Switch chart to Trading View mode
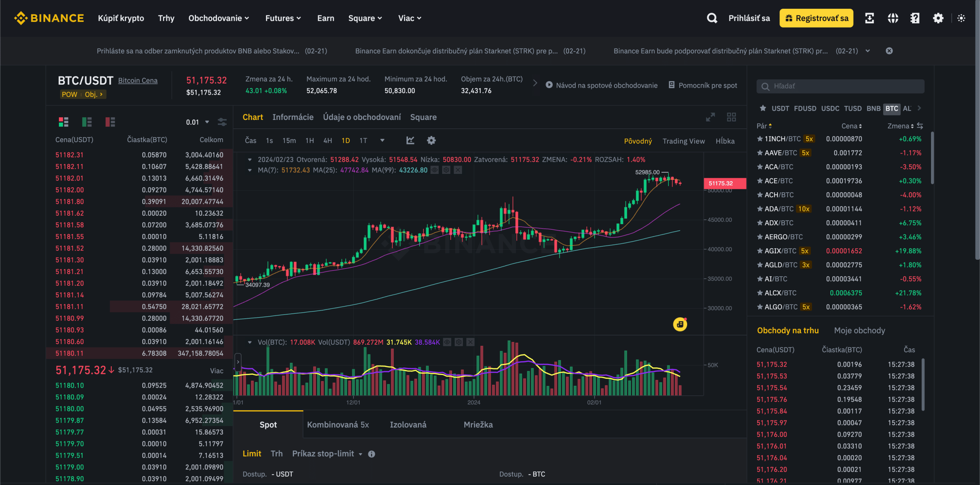 pos(684,141)
